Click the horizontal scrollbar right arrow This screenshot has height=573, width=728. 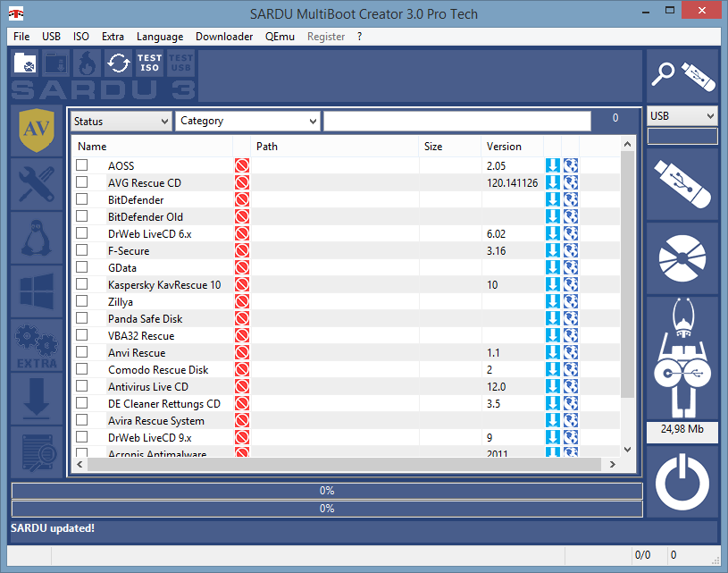click(x=613, y=464)
